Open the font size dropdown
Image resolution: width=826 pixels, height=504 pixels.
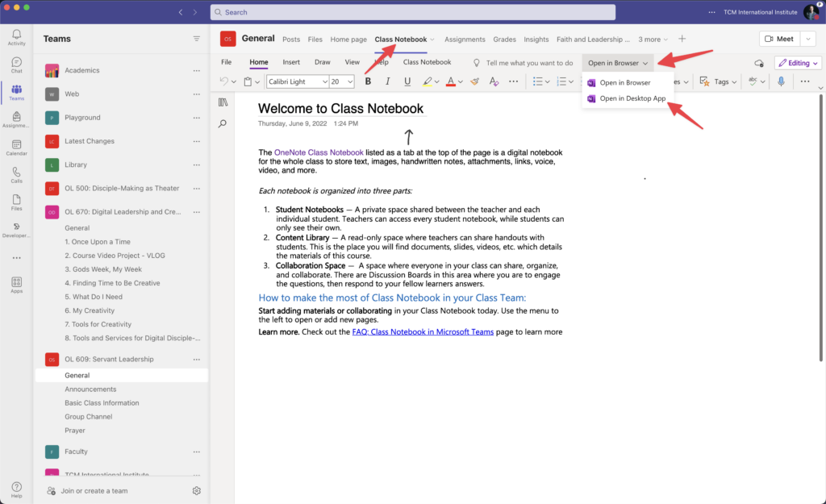point(349,81)
